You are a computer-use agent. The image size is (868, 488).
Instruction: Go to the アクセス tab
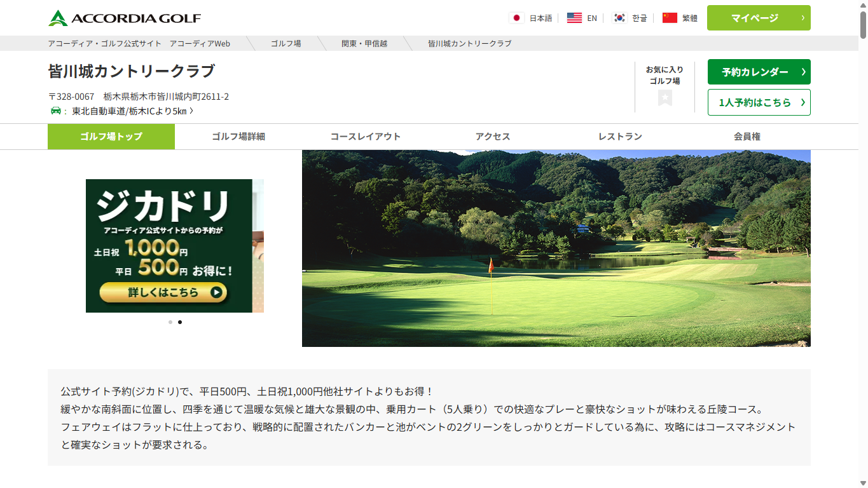coord(493,137)
